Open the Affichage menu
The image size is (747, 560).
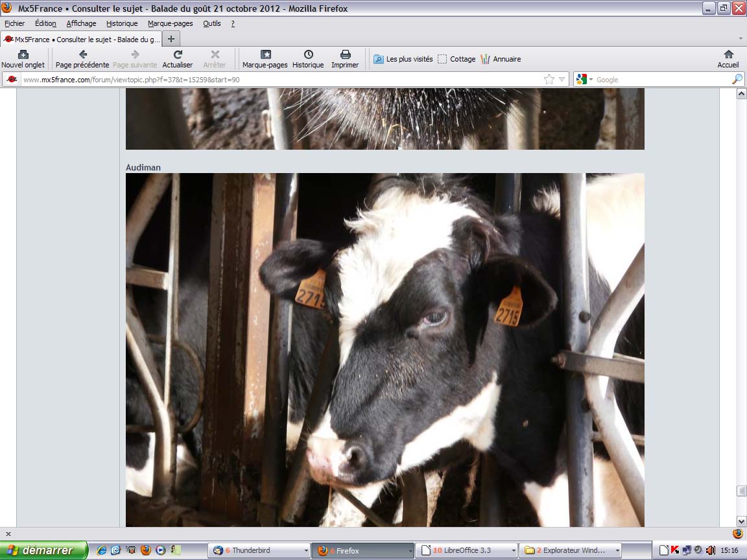click(81, 23)
